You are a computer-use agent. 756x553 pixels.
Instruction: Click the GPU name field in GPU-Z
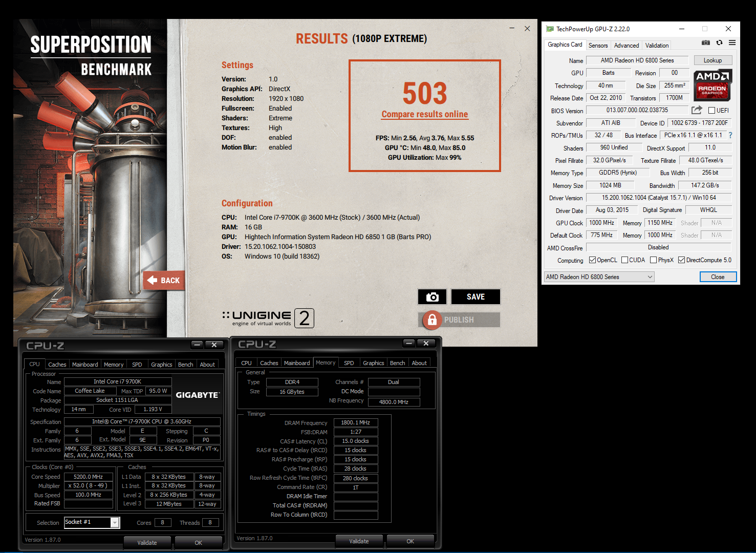(x=637, y=60)
